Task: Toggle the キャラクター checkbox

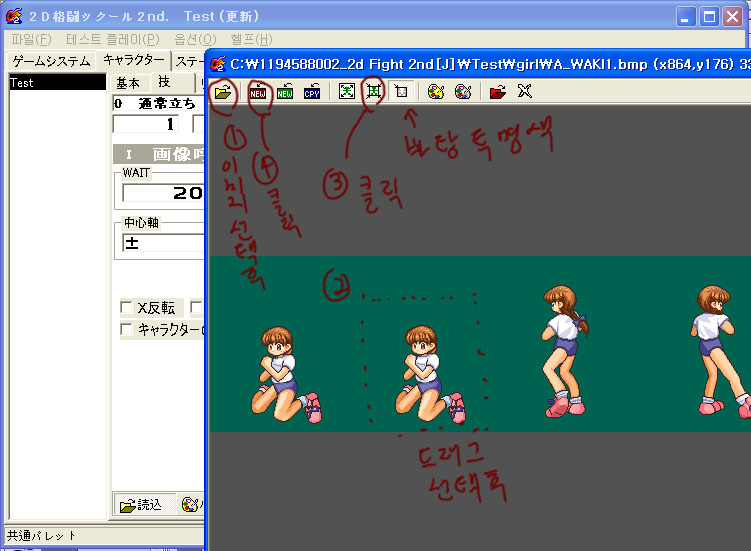Action: pos(126,330)
